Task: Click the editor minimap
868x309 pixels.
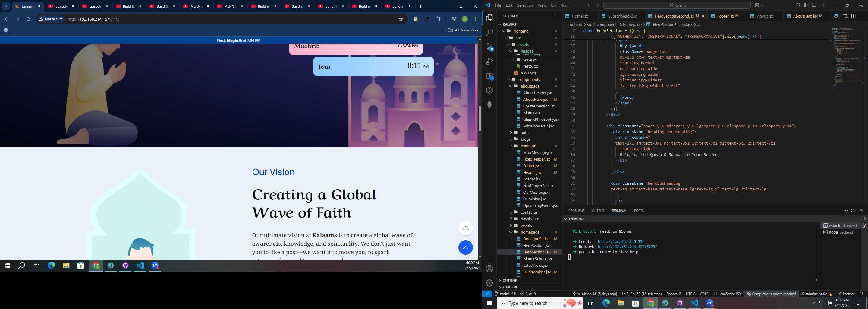Action: (x=847, y=58)
